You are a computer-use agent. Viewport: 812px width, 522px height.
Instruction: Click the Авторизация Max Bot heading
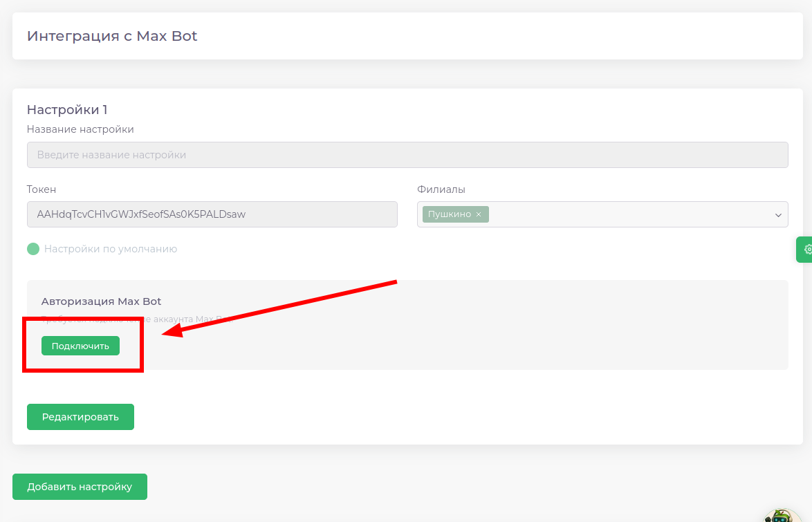click(101, 301)
